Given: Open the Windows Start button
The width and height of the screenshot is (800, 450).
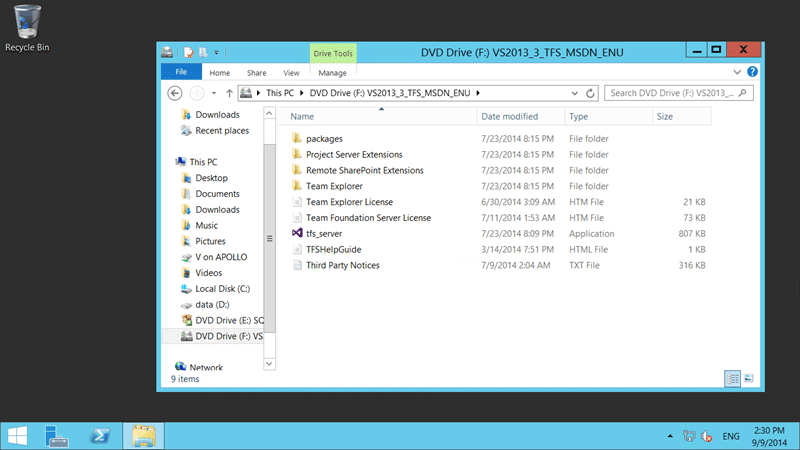Looking at the screenshot, I should [18, 436].
